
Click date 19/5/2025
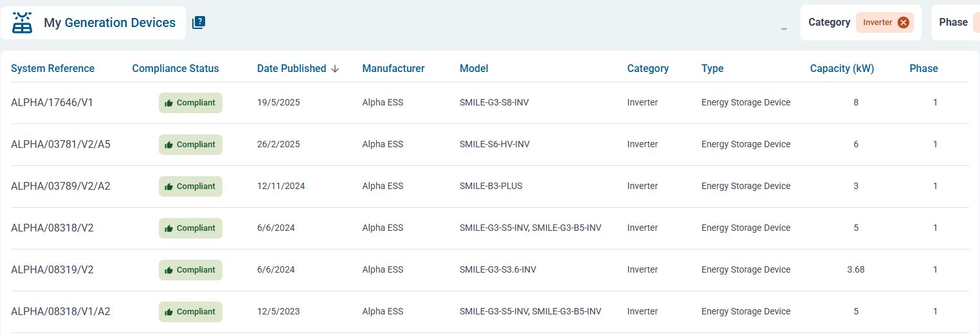pos(278,102)
